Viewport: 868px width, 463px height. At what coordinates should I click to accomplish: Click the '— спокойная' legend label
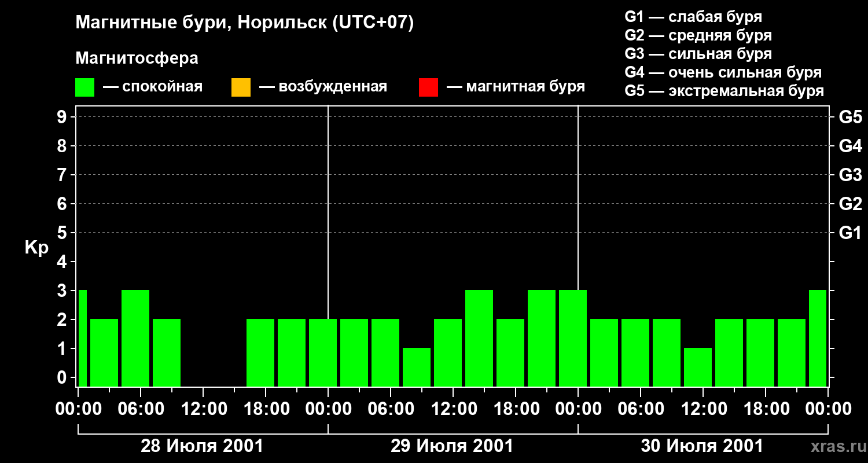[153, 87]
